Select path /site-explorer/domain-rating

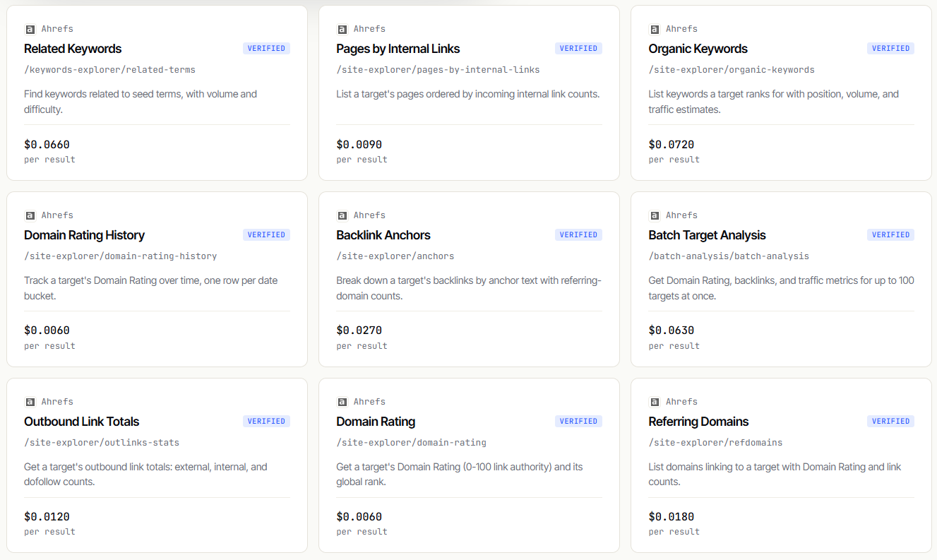[411, 443]
